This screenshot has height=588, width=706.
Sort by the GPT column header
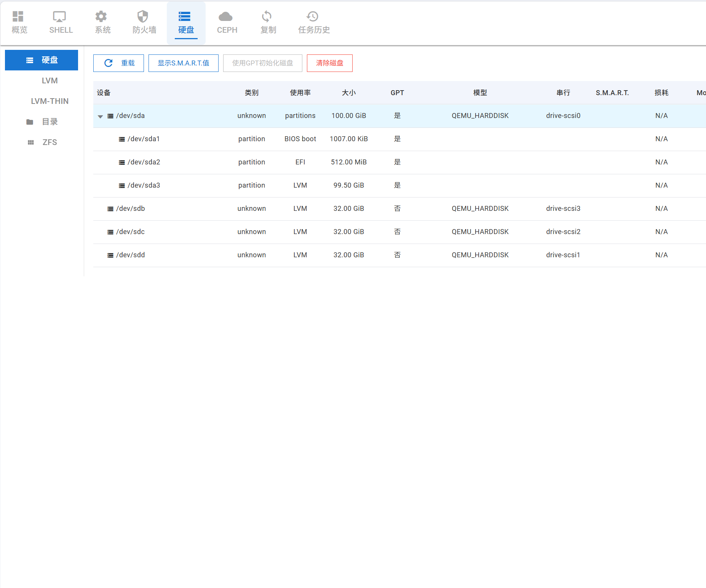tap(397, 93)
